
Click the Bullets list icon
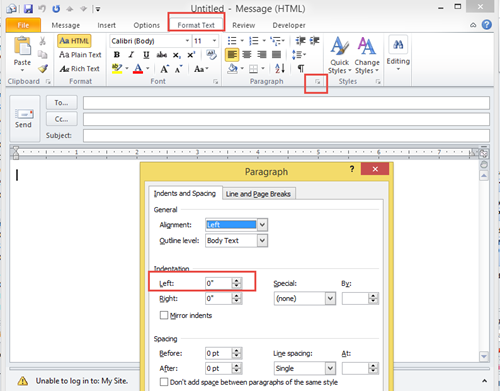click(232, 41)
